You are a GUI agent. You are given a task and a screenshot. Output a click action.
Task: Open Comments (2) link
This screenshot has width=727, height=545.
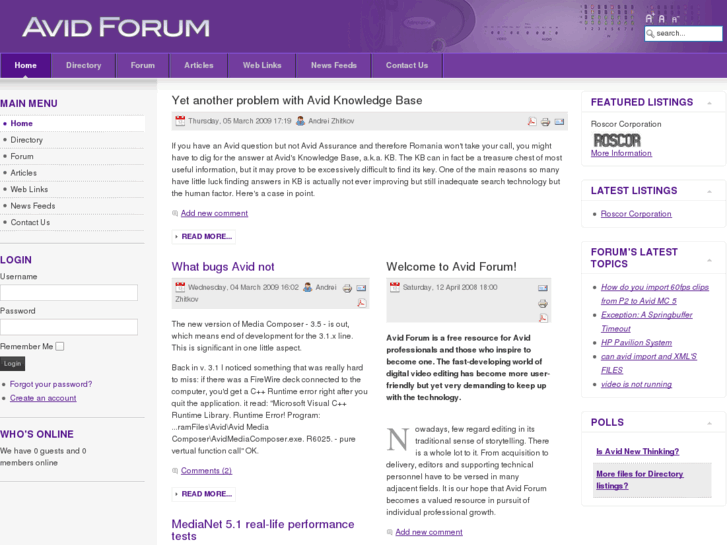coord(206,471)
